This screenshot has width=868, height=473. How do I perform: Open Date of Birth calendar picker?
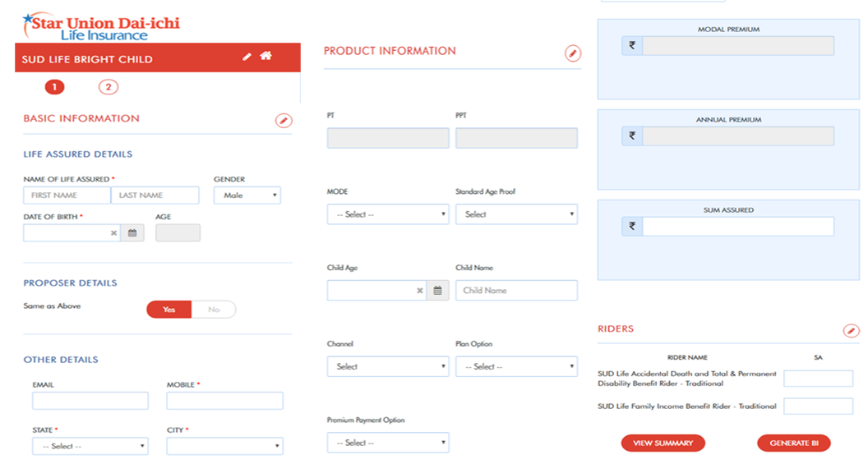(132, 233)
